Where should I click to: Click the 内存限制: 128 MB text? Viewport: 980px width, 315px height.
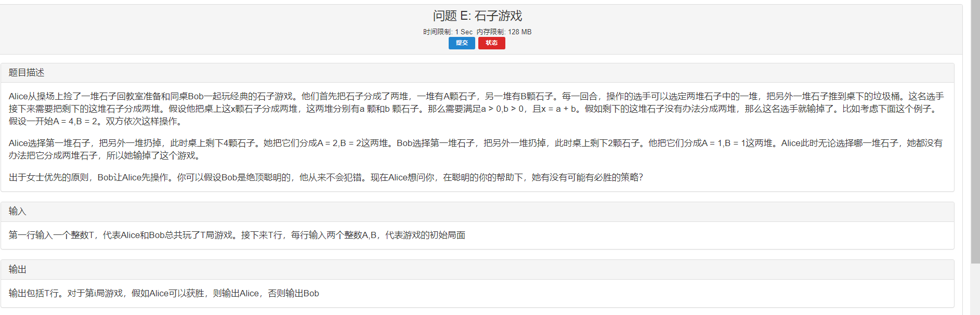click(504, 32)
